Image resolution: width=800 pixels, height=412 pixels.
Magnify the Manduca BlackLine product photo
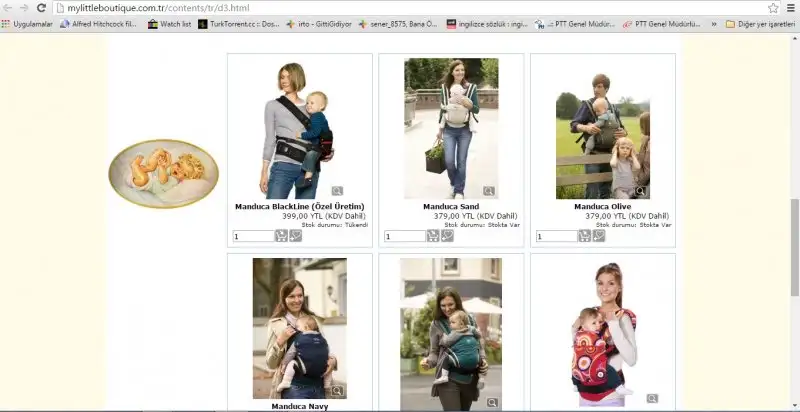pyautogui.click(x=337, y=191)
